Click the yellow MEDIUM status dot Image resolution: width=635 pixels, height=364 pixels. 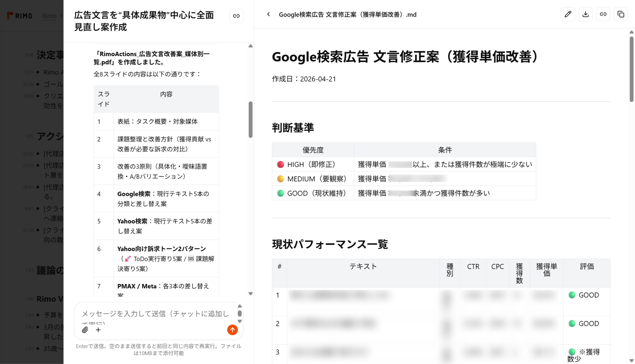coord(280,179)
